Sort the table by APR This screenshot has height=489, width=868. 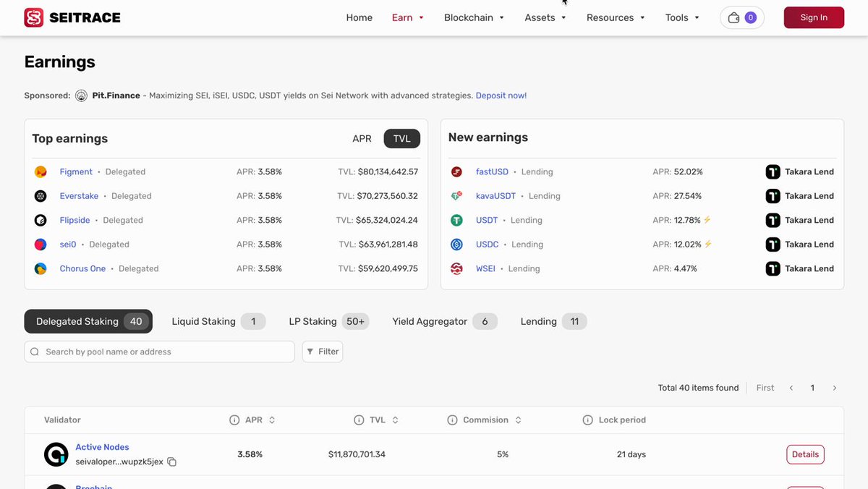tap(272, 420)
